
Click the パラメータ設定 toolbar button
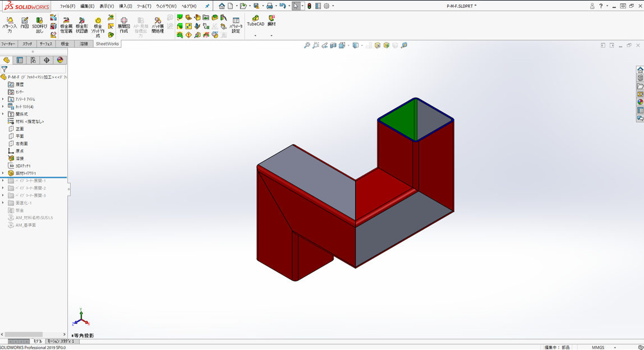point(236,25)
